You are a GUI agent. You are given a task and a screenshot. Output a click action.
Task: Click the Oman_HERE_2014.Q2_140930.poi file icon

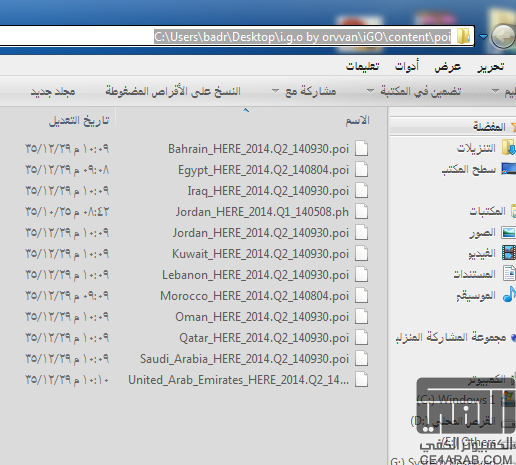click(362, 317)
